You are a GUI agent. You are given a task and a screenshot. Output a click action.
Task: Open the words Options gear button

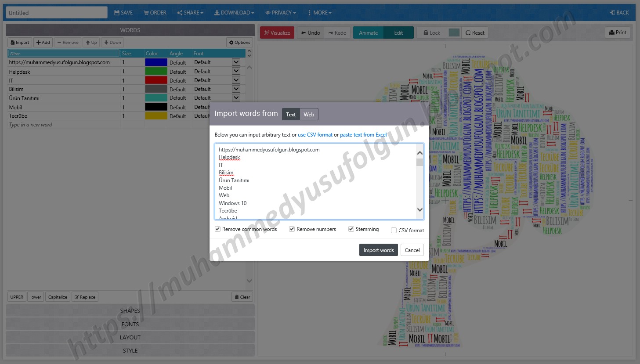point(239,43)
